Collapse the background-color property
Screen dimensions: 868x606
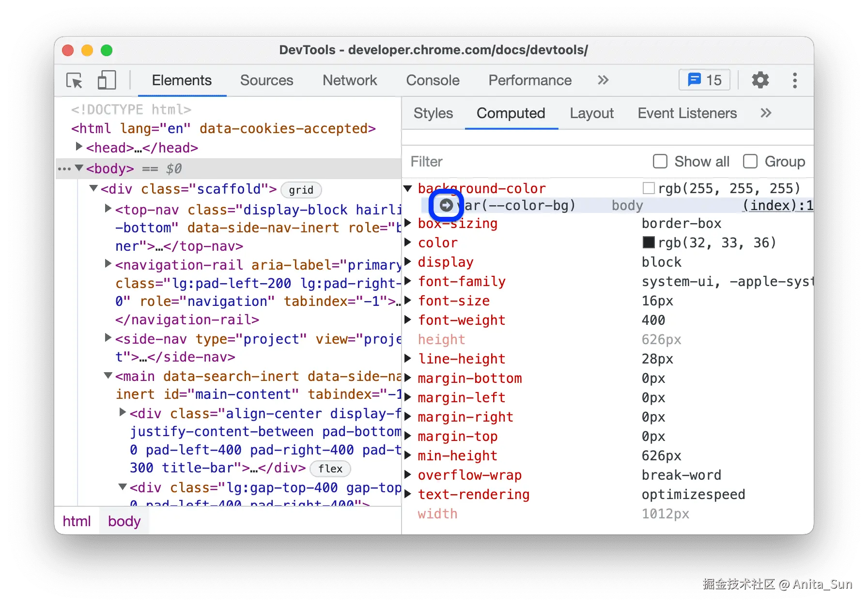point(408,188)
